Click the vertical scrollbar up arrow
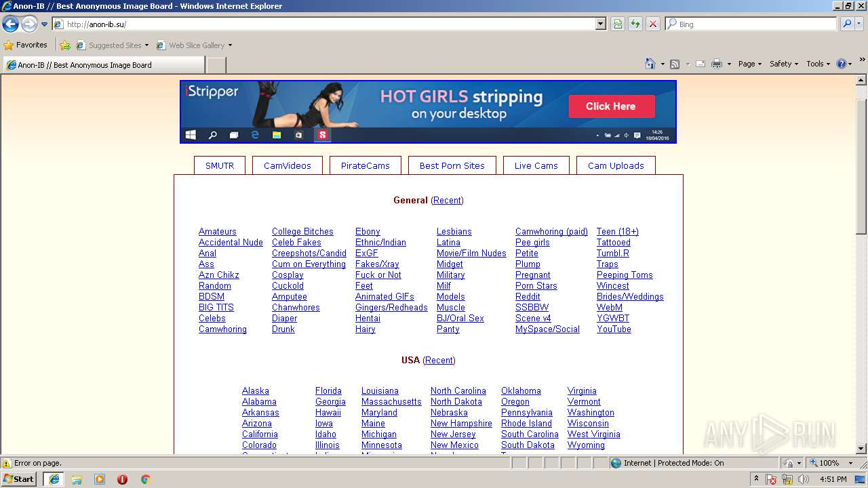 pos(862,81)
